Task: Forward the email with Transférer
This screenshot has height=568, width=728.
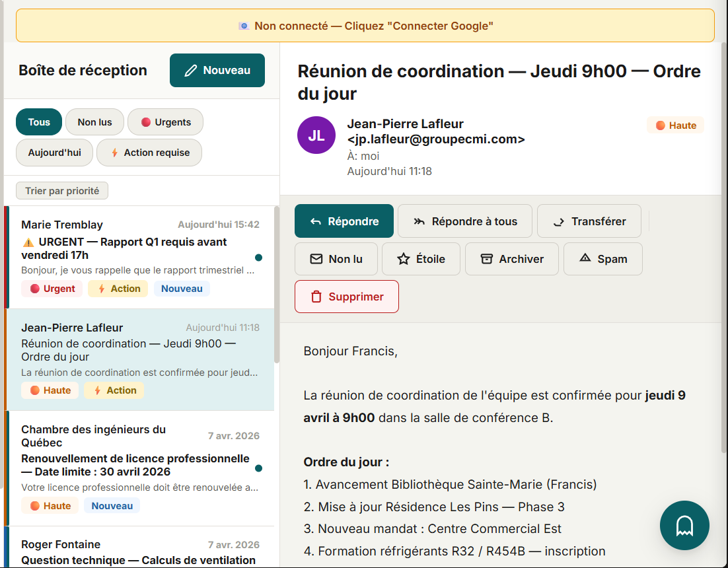Action: pos(589,221)
